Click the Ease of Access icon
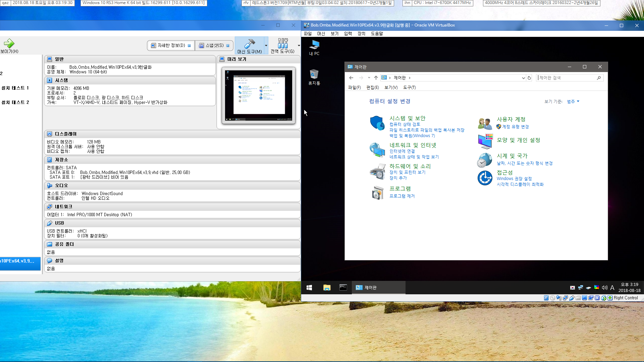Screen dimensions: 644x362 pos(485,178)
